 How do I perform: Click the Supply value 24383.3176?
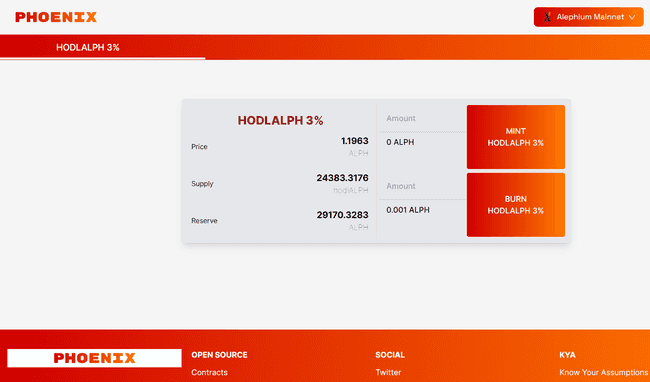click(x=342, y=178)
